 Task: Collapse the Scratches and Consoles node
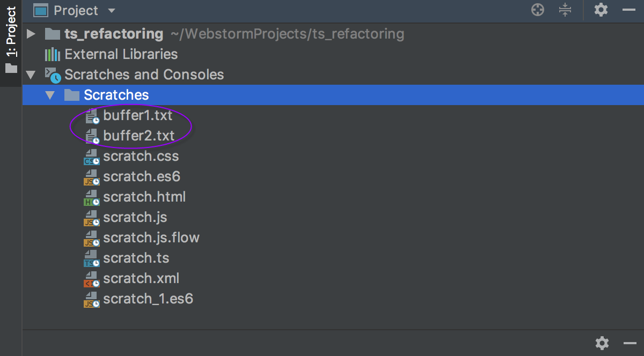pyautogui.click(x=31, y=75)
